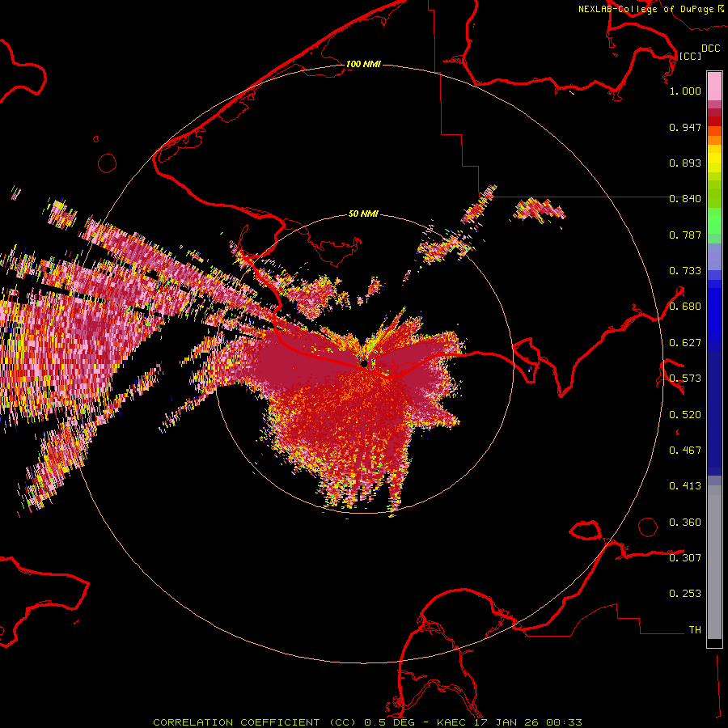Image resolution: width=728 pixels, height=728 pixels.
Task: Select the 0.947 scale value
Action: 685,127
